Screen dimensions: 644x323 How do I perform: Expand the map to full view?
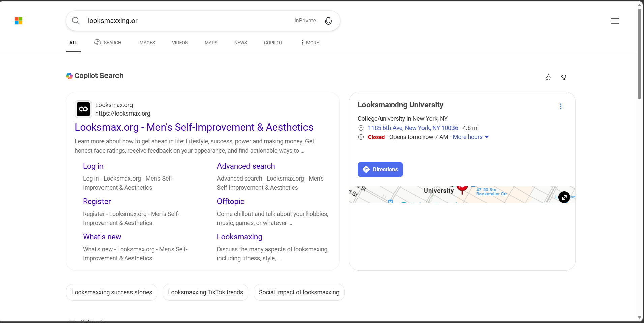(x=564, y=197)
